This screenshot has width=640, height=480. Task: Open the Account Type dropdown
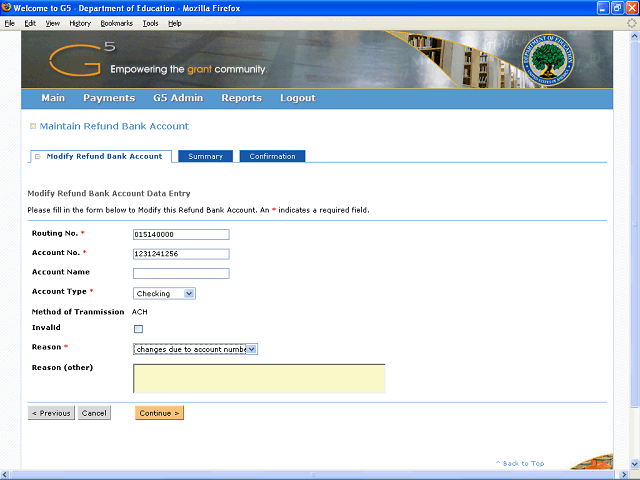[x=164, y=293]
